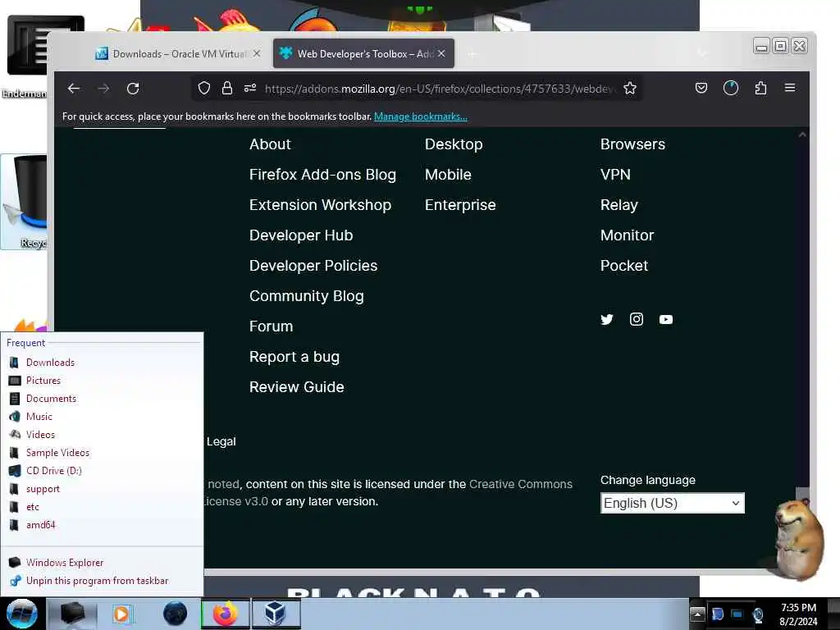Open Mozilla's YouTube channel icon
This screenshot has height=630, width=840.
click(666, 320)
